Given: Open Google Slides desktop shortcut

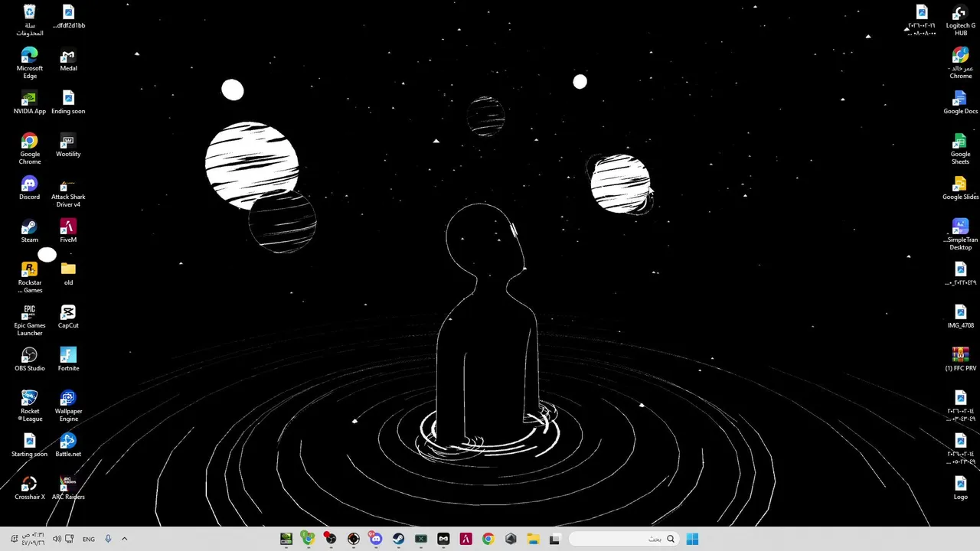Looking at the screenshot, I should point(960,188).
